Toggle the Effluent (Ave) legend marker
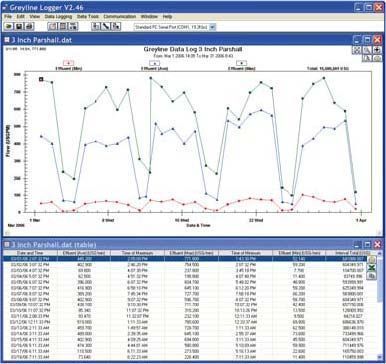Viewport: 386px width, 364px height. coord(154,63)
